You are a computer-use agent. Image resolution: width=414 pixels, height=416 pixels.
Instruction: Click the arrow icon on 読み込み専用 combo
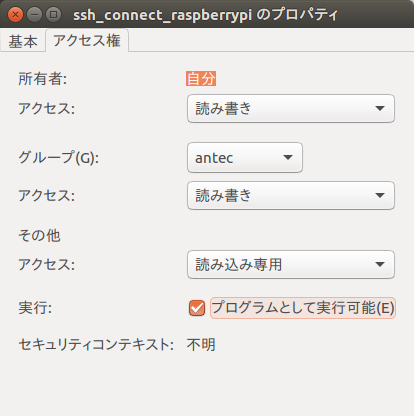380,264
